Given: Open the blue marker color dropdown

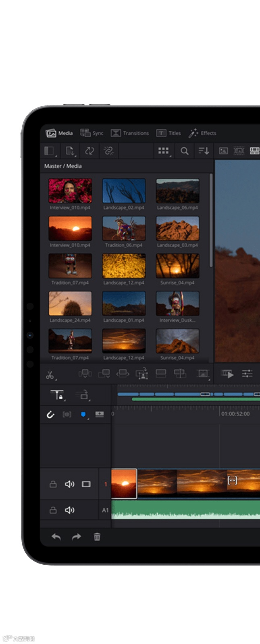Looking at the screenshot, I should [83, 415].
